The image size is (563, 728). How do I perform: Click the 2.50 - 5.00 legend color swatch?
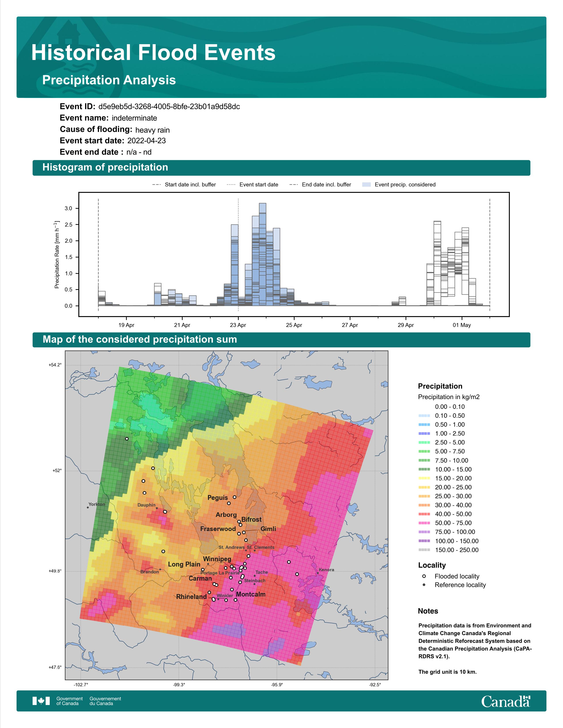click(x=424, y=442)
